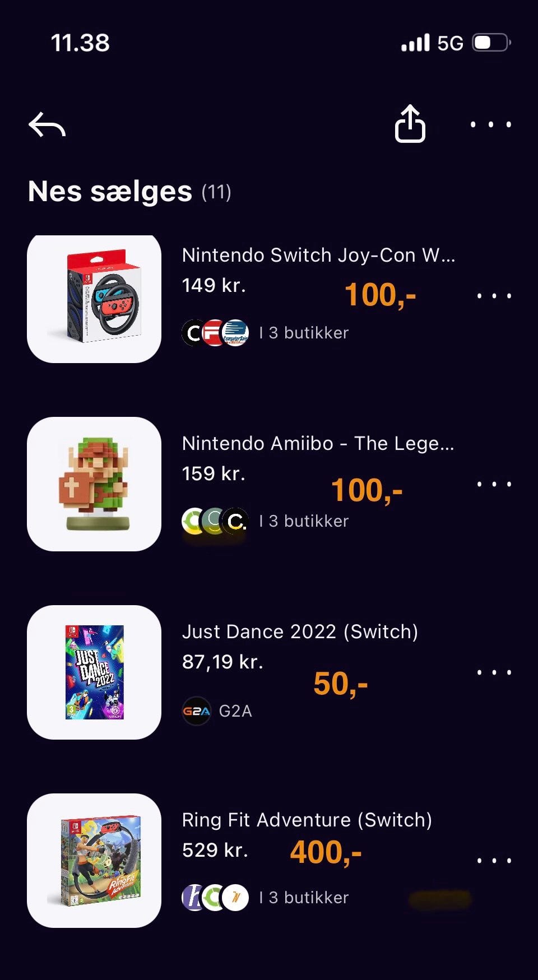
Task: Select Ring Fit Adventure (Switch) title
Action: [307, 820]
